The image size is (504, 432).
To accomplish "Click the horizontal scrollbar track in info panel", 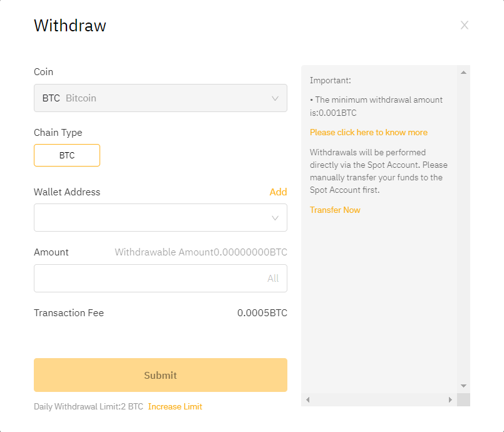I will (379, 399).
